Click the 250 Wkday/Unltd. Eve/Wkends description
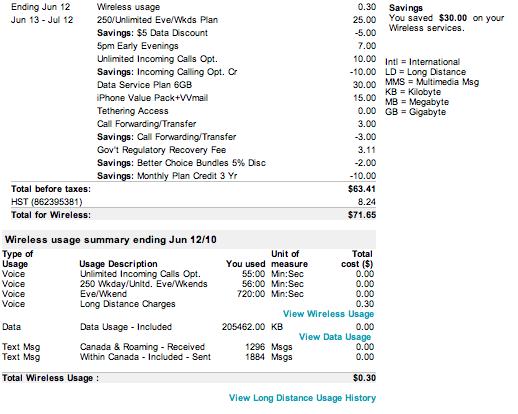The width and height of the screenshot is (518, 414). pos(144,284)
